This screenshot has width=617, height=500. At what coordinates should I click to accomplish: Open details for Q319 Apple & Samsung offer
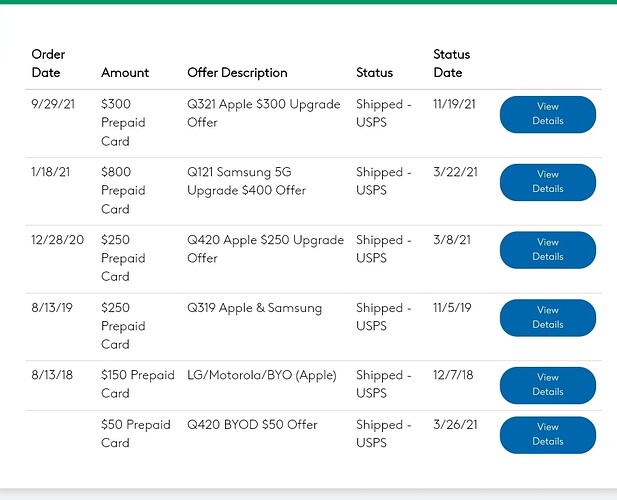click(x=547, y=317)
